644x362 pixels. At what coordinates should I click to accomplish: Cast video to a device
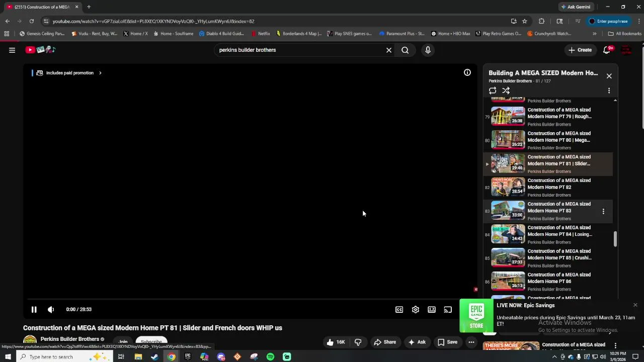(448, 309)
